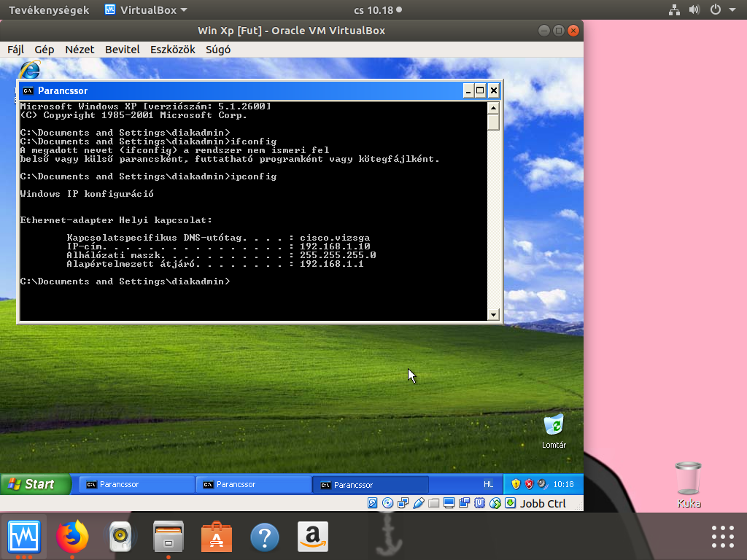Click the USB devices icon in VirtualBox status bar
This screenshot has height=560, width=747.
coord(418,503)
